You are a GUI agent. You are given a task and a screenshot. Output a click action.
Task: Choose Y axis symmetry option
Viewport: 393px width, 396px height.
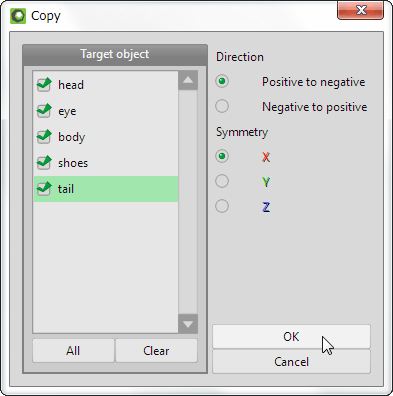222,181
